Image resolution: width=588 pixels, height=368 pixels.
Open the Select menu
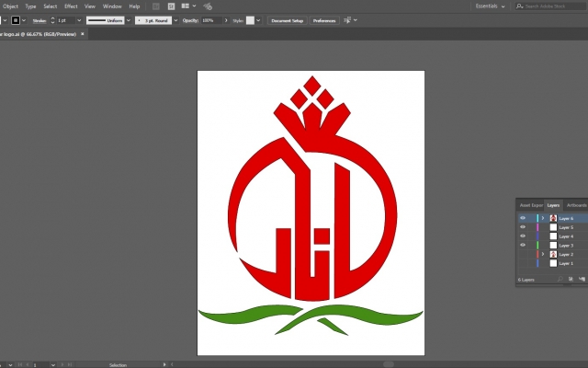tap(50, 6)
